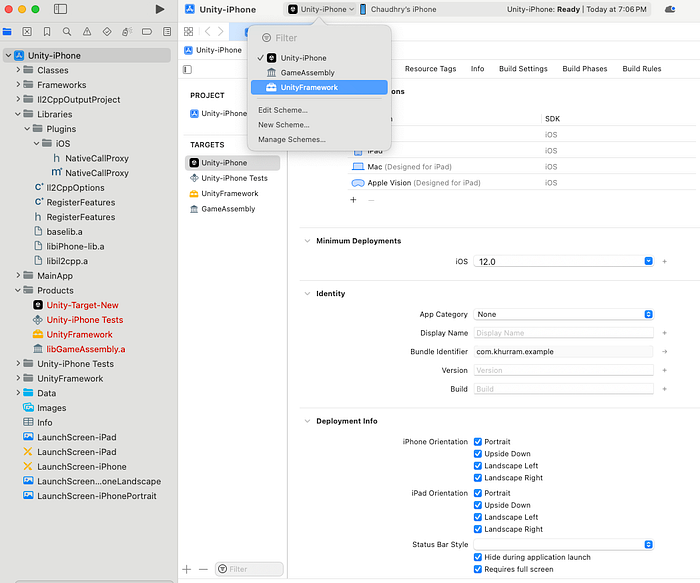This screenshot has width=700, height=583.
Task: Collapse the Minimum Deployments section
Action: (x=307, y=241)
